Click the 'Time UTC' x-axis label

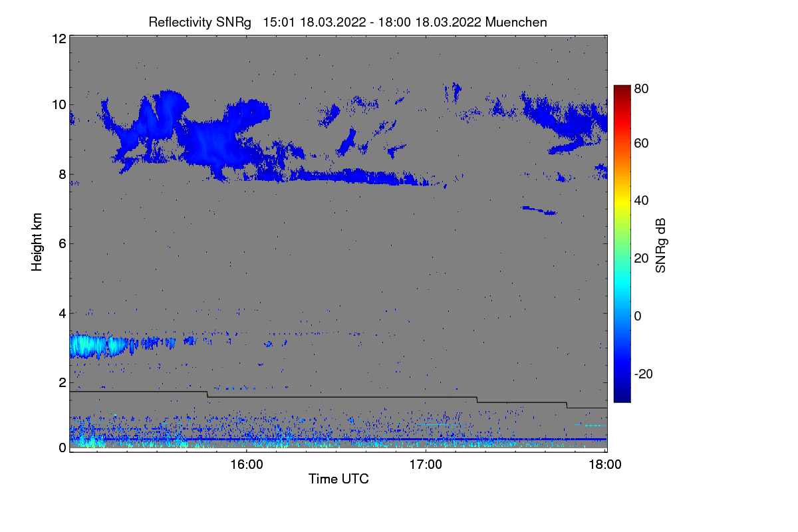(338, 479)
